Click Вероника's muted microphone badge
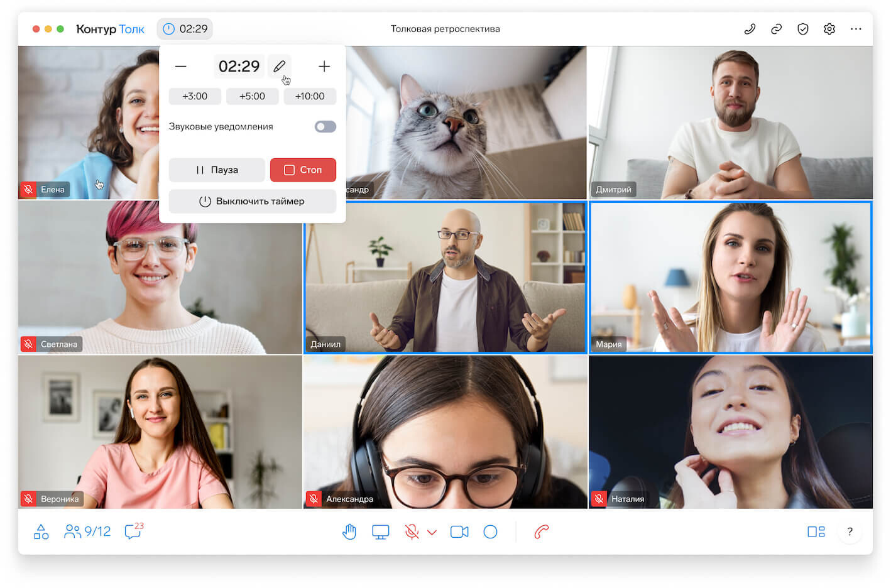891x588 pixels. coord(28,499)
